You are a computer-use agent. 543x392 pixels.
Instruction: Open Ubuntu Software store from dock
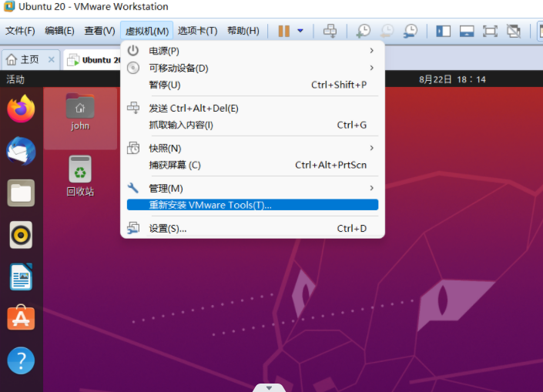pos(21,318)
